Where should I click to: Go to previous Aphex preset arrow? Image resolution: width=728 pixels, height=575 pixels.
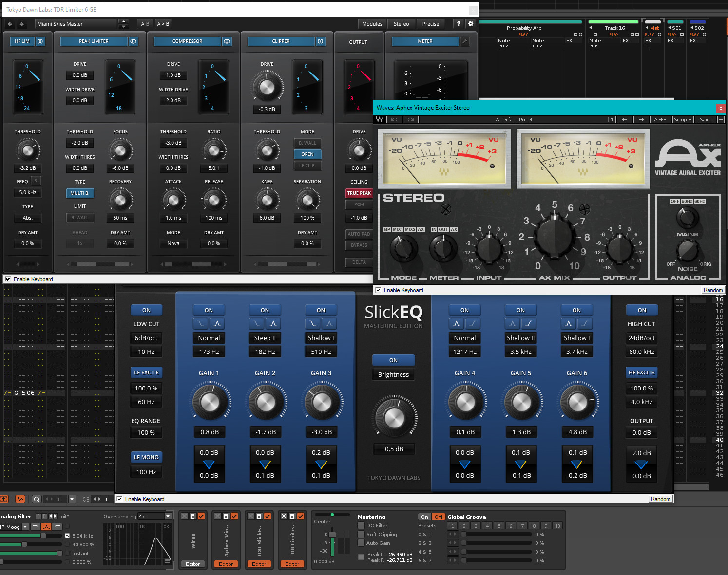pos(625,119)
